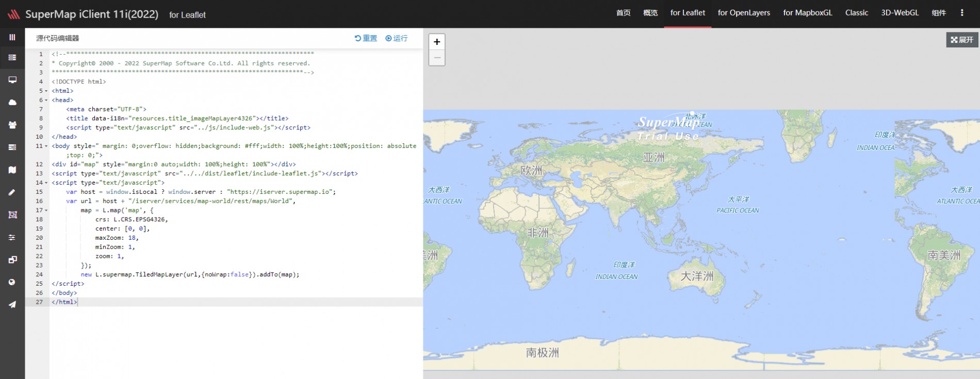Click the 源代码编辑器 panel title
This screenshot has height=379, width=980.
pyautogui.click(x=58, y=38)
